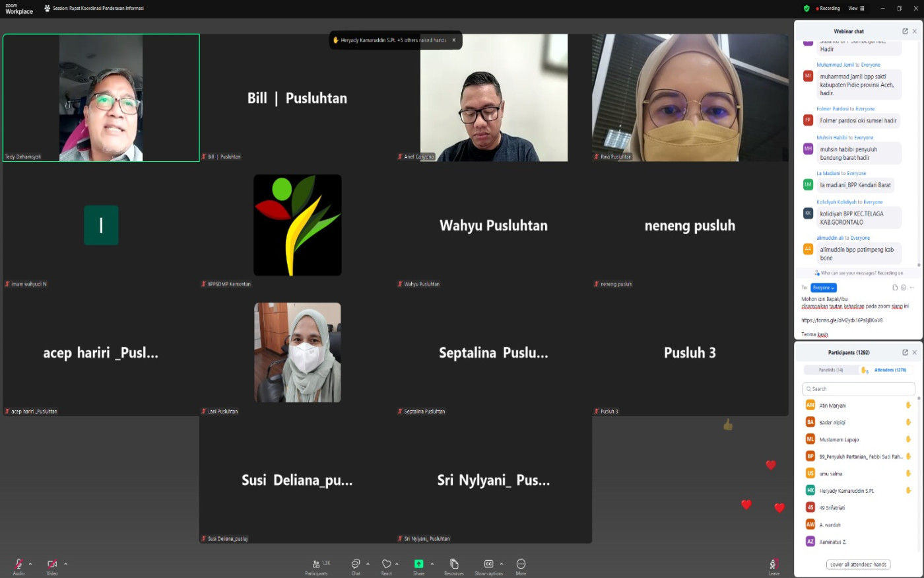Expand audio options arrow beside Audio
The height and width of the screenshot is (578, 924).
click(x=30, y=563)
